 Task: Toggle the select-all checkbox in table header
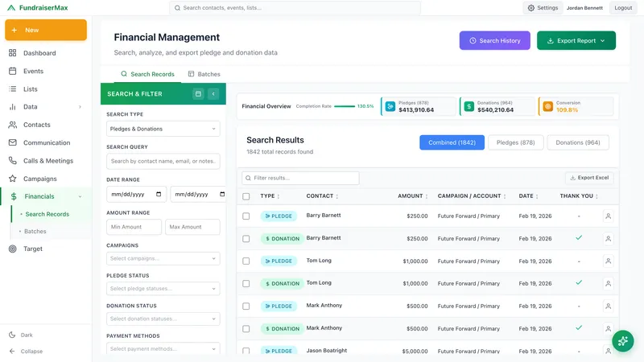pyautogui.click(x=246, y=196)
